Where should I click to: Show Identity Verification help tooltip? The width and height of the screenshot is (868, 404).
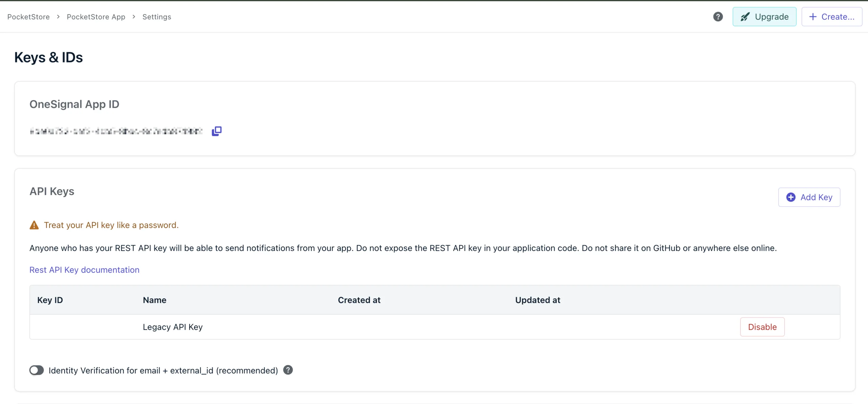pyautogui.click(x=288, y=370)
